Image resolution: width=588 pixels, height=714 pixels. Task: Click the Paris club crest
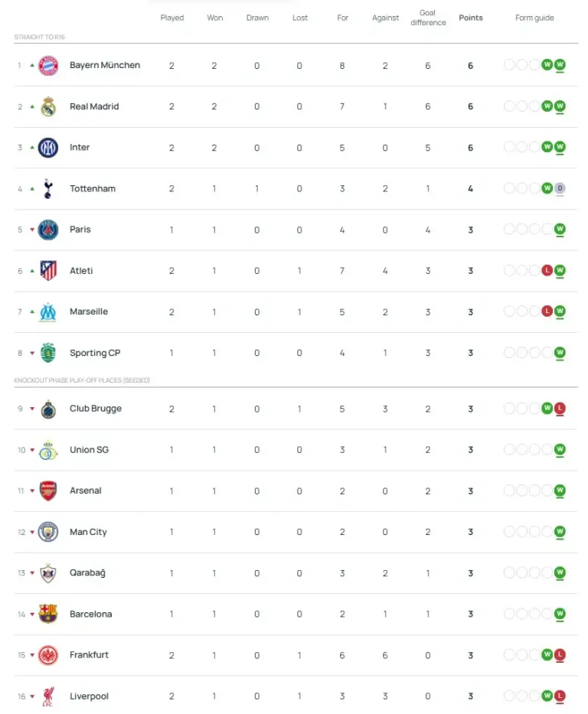[48, 230]
